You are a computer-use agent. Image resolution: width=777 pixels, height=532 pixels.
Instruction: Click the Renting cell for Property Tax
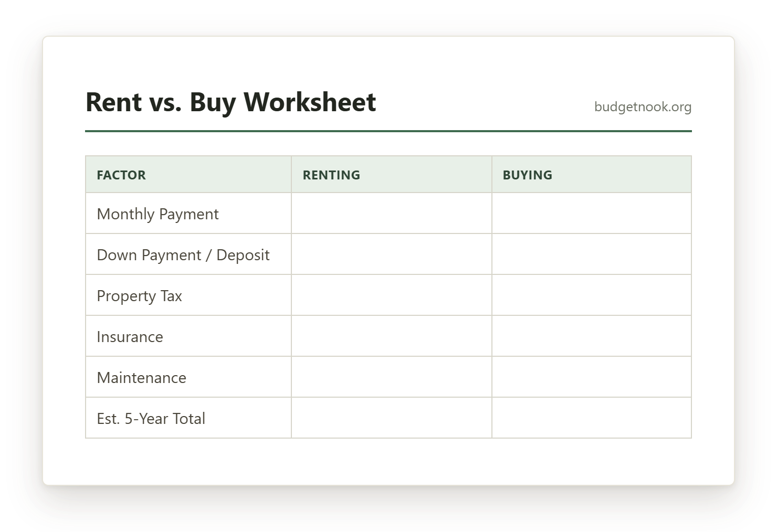pos(392,295)
